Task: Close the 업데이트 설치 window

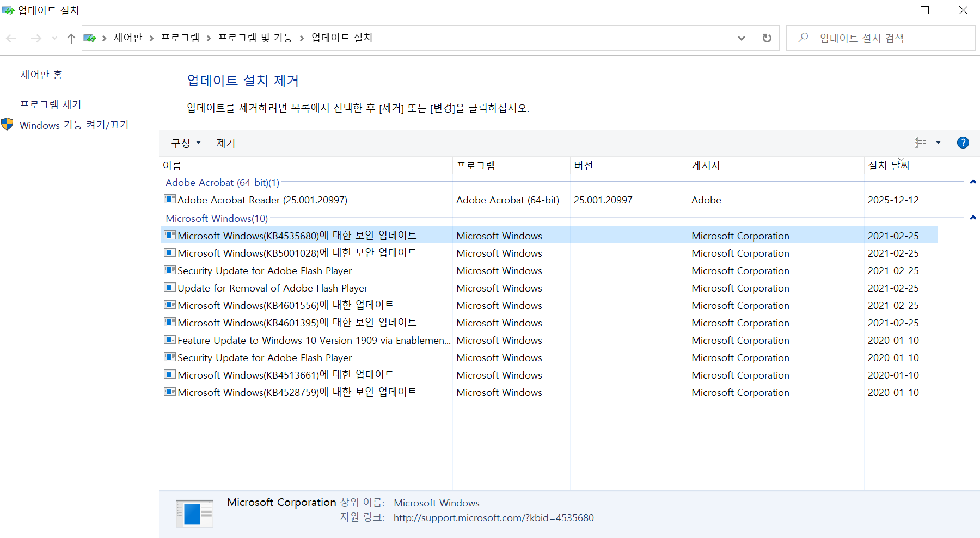Action: coord(963,10)
